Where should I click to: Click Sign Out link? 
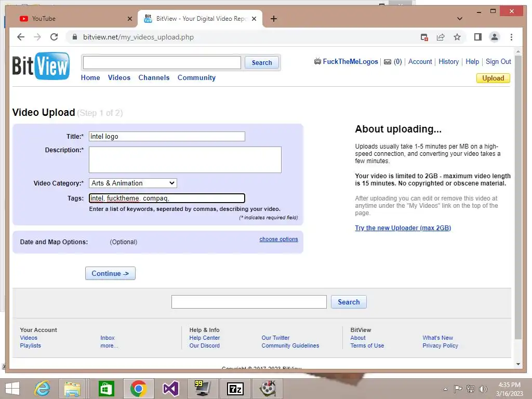(498, 62)
